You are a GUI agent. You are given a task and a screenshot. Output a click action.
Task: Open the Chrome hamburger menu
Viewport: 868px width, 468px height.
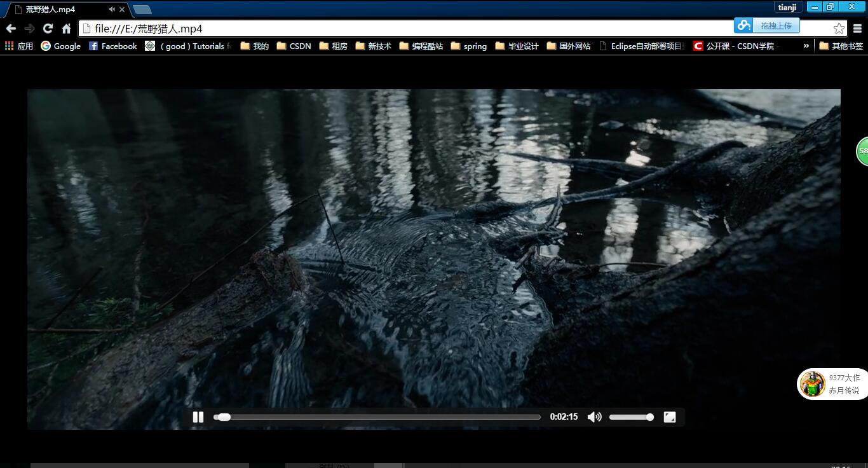[x=858, y=29]
